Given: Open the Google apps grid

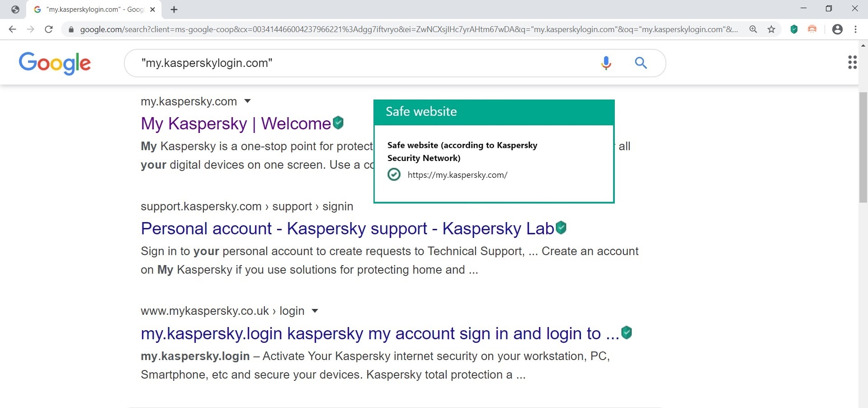Looking at the screenshot, I should coord(853,62).
